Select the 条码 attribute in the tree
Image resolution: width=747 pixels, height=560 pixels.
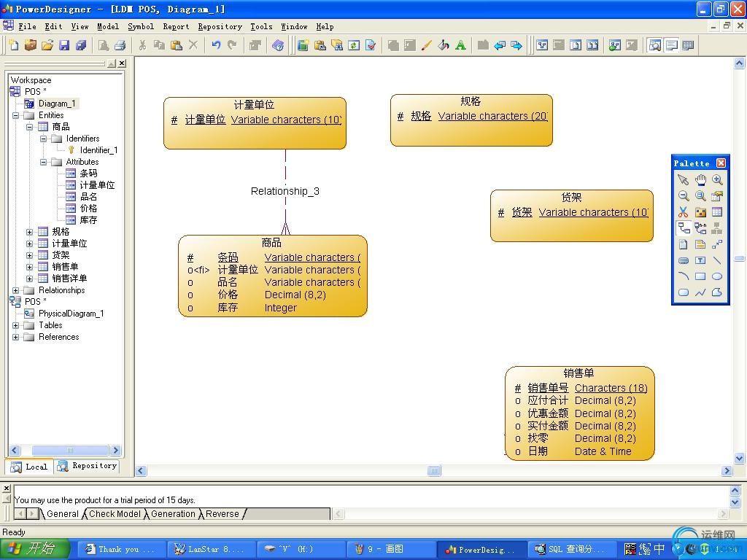point(88,174)
